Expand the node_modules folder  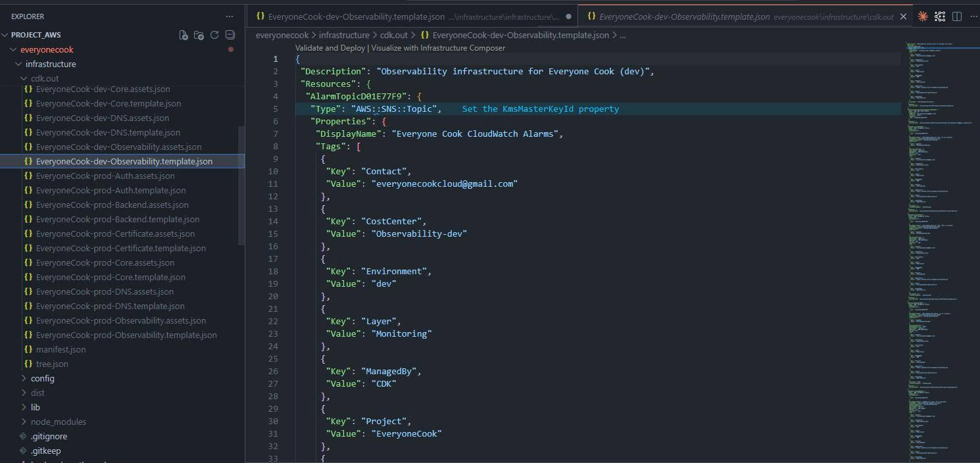(24, 422)
